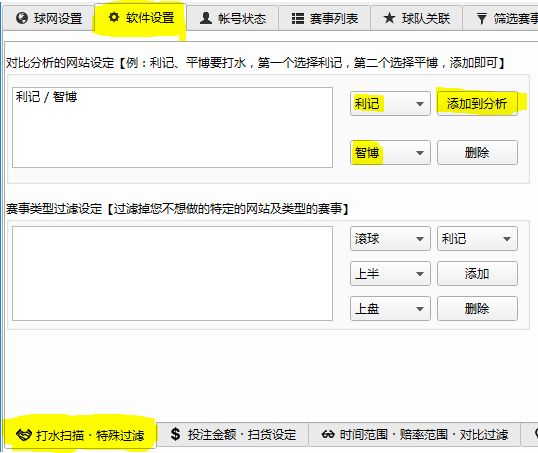Open the 球网设置 tab
The height and width of the screenshot is (453, 538).
pyautogui.click(x=48, y=18)
